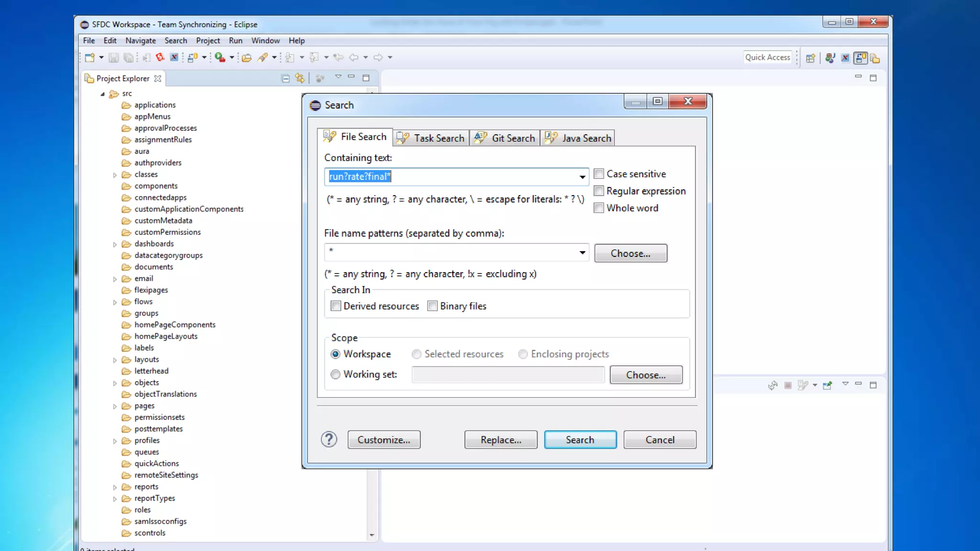
Task: Click the Customize... button
Action: click(x=384, y=440)
